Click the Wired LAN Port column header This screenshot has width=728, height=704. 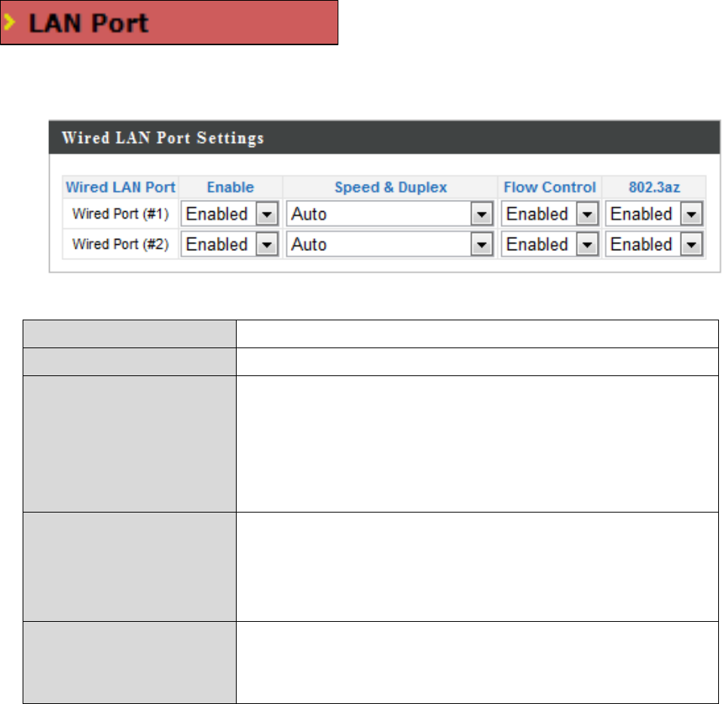121,187
